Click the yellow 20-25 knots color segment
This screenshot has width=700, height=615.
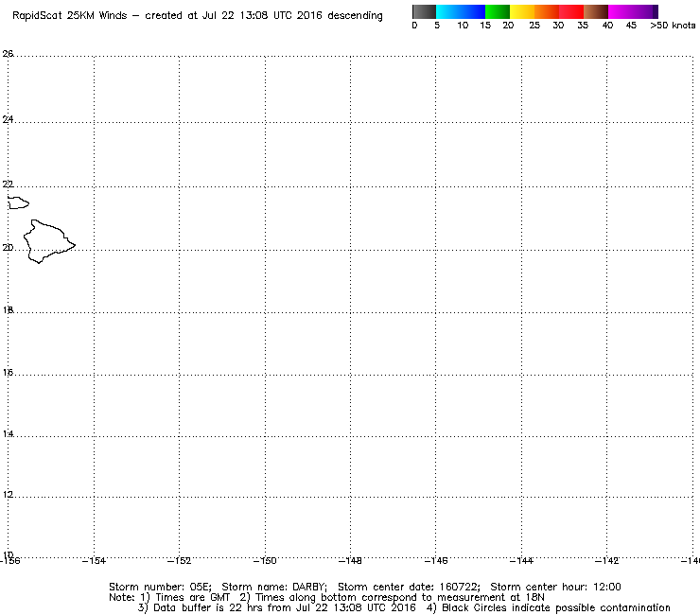coord(522,11)
